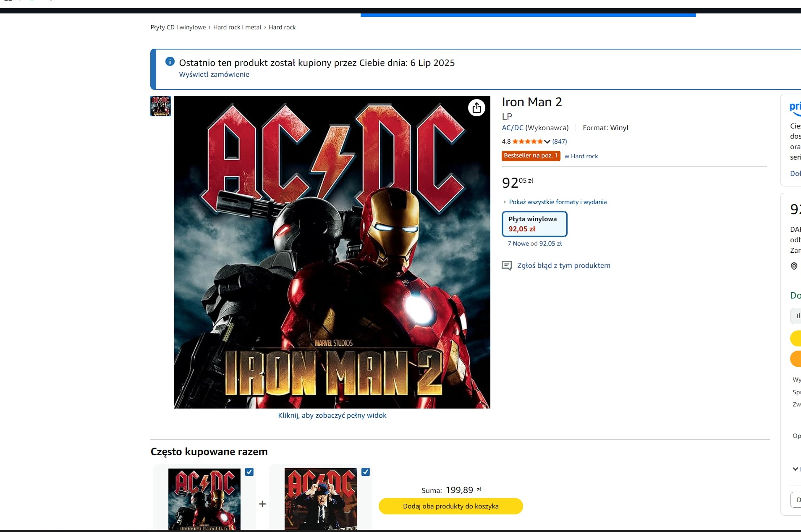Go to 'Hard rock i metal' breadcrumb
Viewport: 801px width, 532px height.
pos(237,27)
